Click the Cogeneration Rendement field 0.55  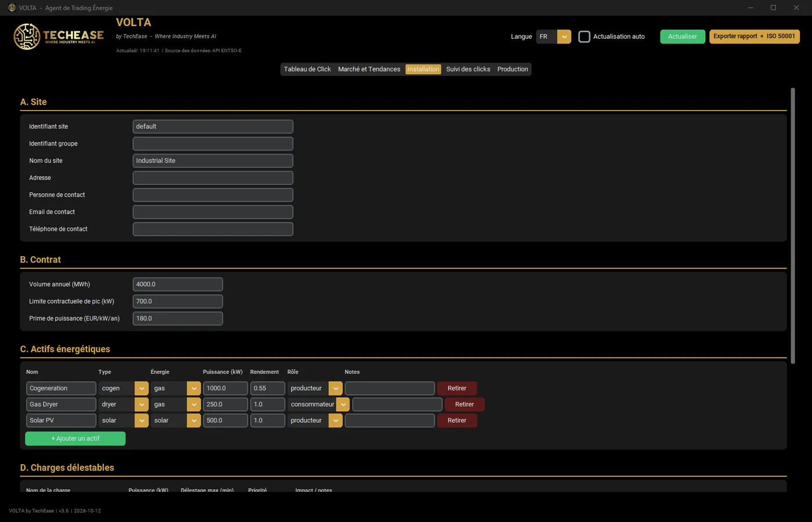tap(267, 388)
